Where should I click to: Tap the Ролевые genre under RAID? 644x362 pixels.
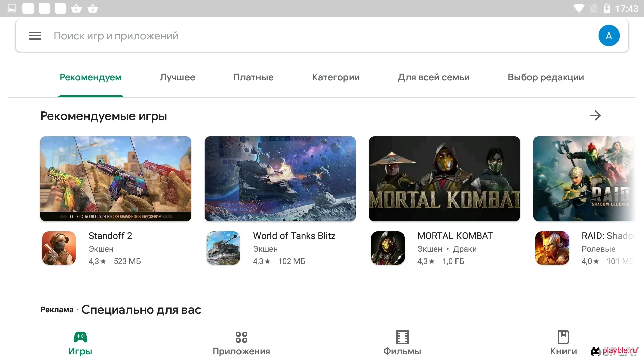[599, 249]
